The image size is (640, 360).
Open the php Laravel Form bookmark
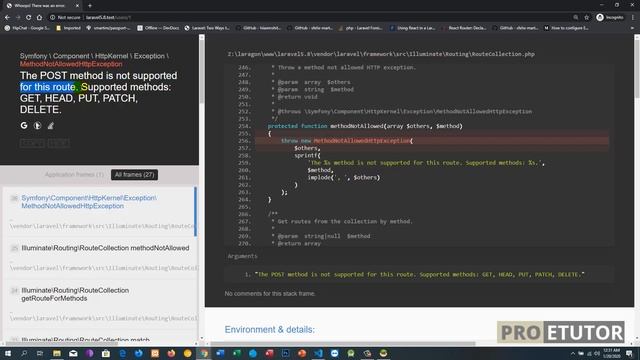[360, 28]
